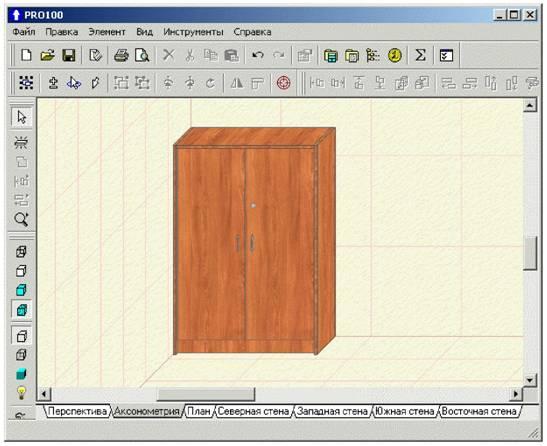Switch to the Северная стена tab
This screenshot has height=446, width=547.
tap(254, 411)
